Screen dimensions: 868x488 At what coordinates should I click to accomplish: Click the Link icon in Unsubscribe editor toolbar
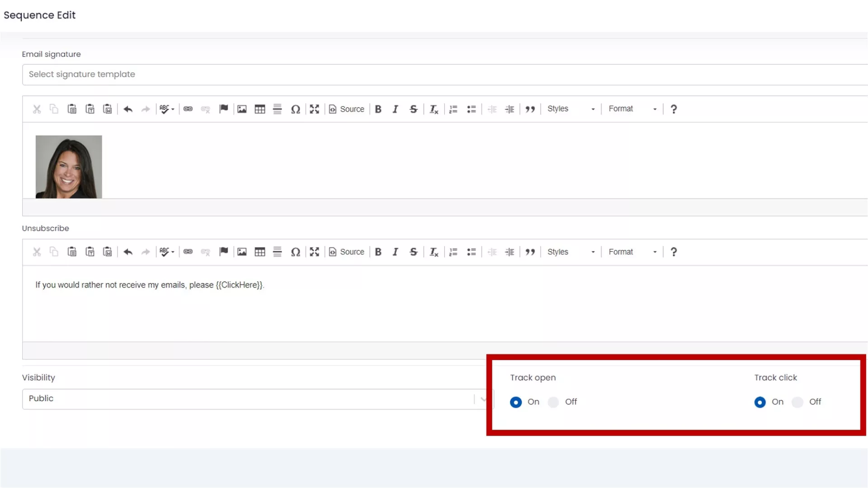point(188,252)
